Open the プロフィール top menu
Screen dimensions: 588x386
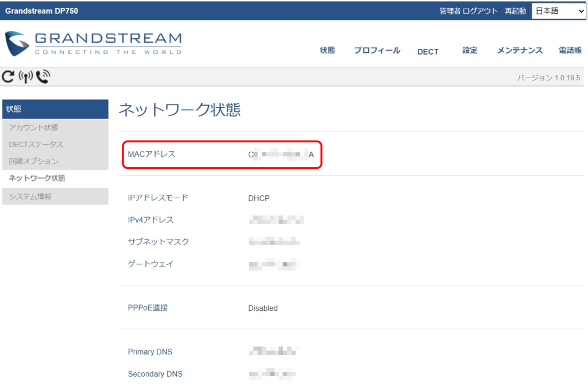[377, 51]
